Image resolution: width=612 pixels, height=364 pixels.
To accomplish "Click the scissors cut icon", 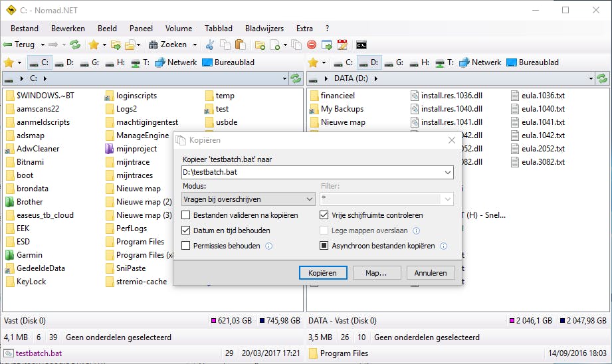I will [210, 45].
